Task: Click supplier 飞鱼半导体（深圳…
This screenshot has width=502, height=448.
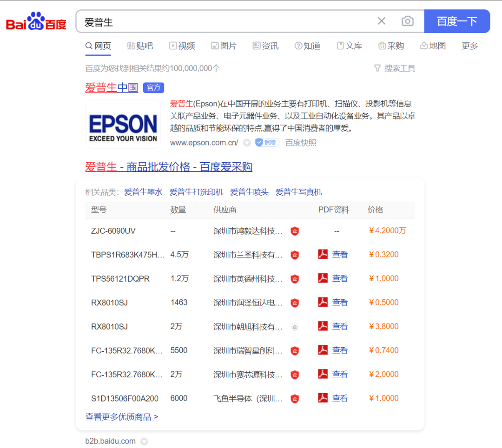Action: point(248,398)
